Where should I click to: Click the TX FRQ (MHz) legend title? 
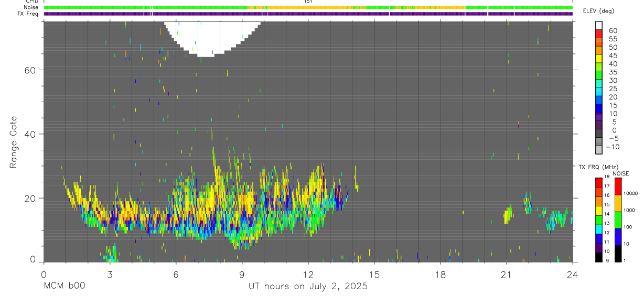(595, 167)
